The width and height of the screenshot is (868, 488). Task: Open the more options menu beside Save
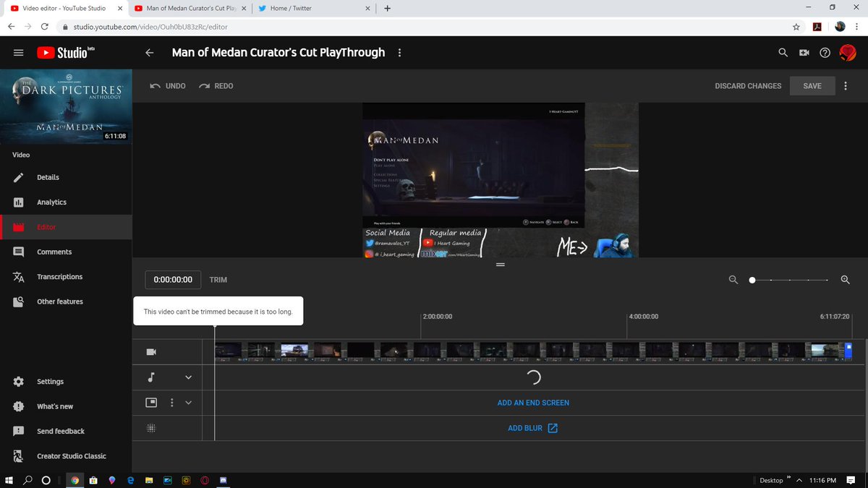point(845,86)
